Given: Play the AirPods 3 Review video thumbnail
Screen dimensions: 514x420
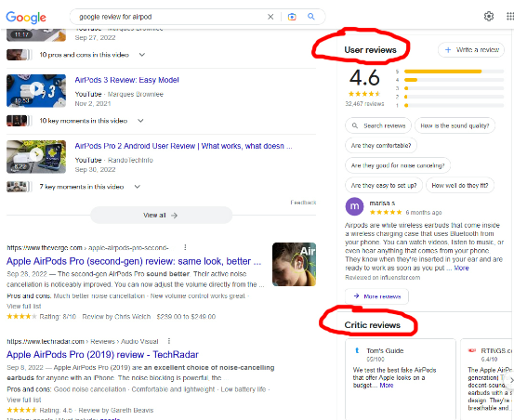Looking at the screenshot, I should pos(36,91).
